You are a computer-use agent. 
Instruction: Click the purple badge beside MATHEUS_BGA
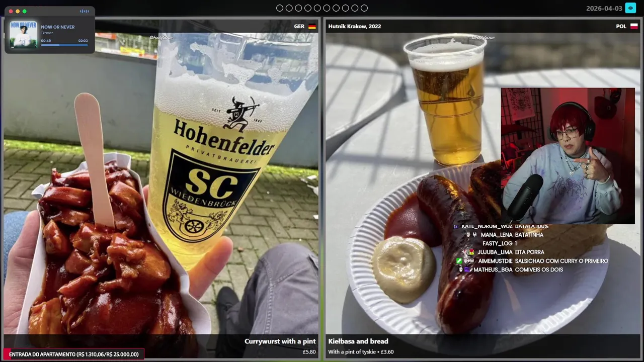click(467, 270)
